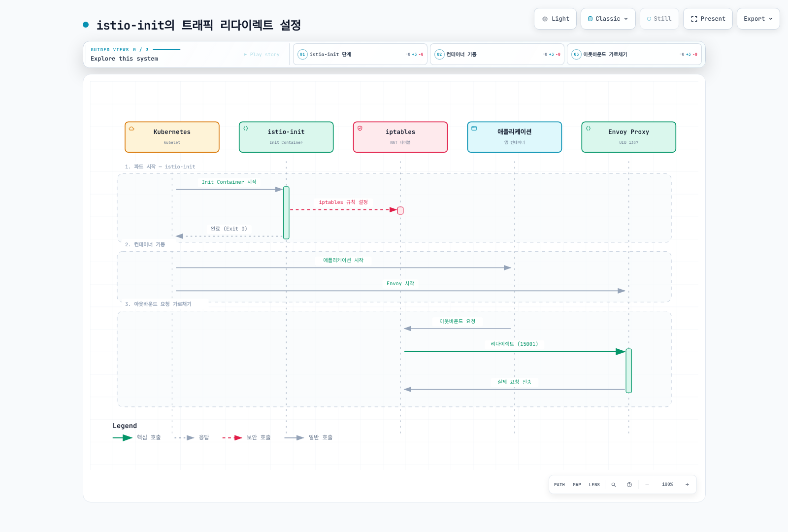Click the '아웃바운드 요청' message label
This screenshot has width=788, height=532.
[458, 321]
